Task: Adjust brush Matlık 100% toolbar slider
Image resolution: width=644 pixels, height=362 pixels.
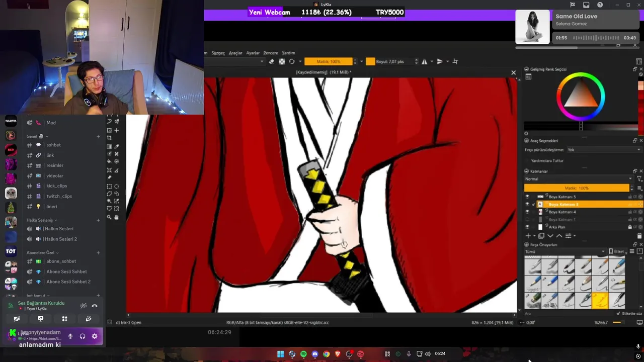Action: coord(329,61)
